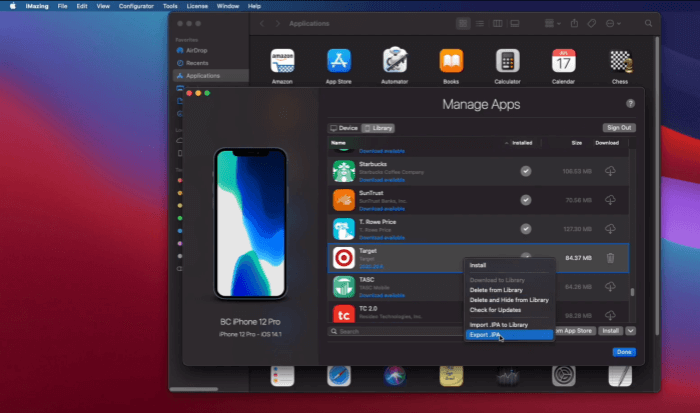
Task: Click the Target app icon in list
Action: (344, 258)
